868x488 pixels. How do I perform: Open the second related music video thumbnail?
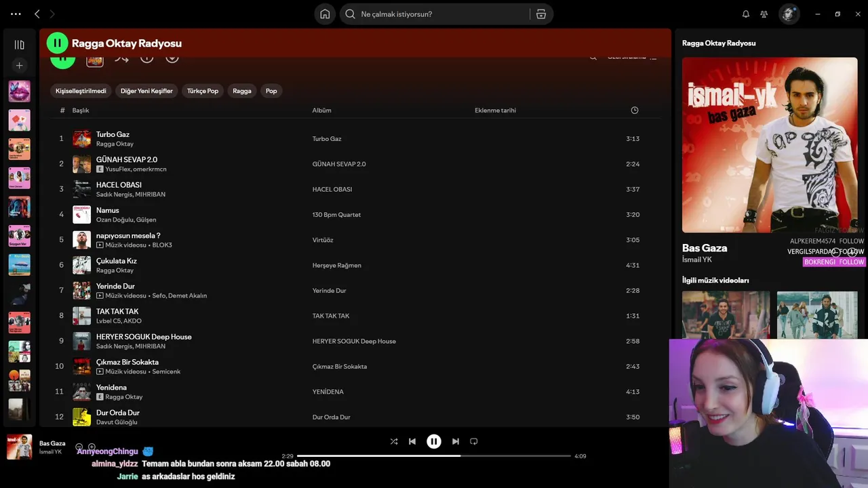pos(817,315)
